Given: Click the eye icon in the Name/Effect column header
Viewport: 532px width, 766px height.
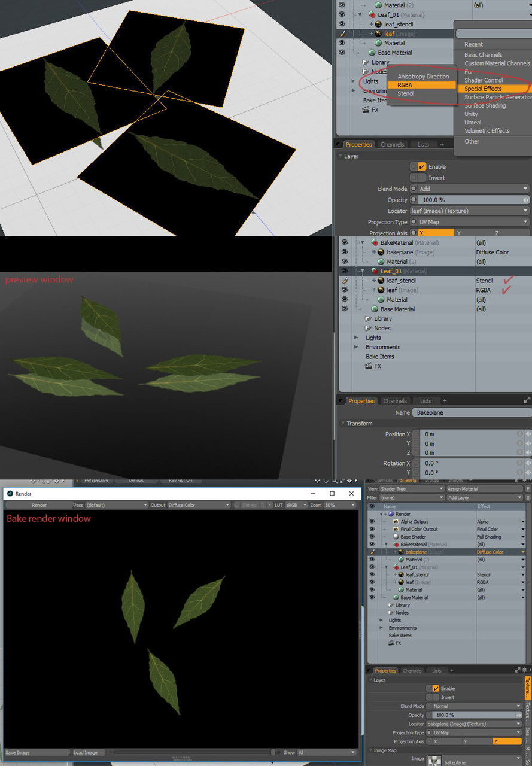Looking at the screenshot, I should [372, 506].
